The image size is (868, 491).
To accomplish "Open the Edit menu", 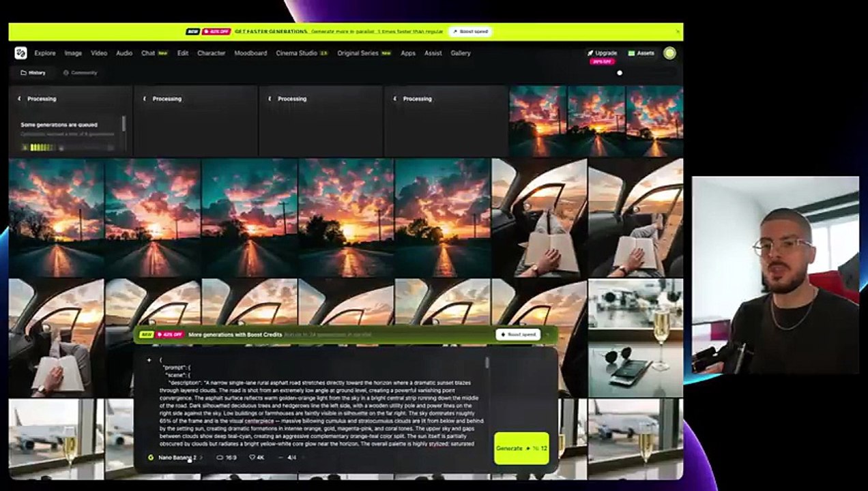I will (183, 53).
